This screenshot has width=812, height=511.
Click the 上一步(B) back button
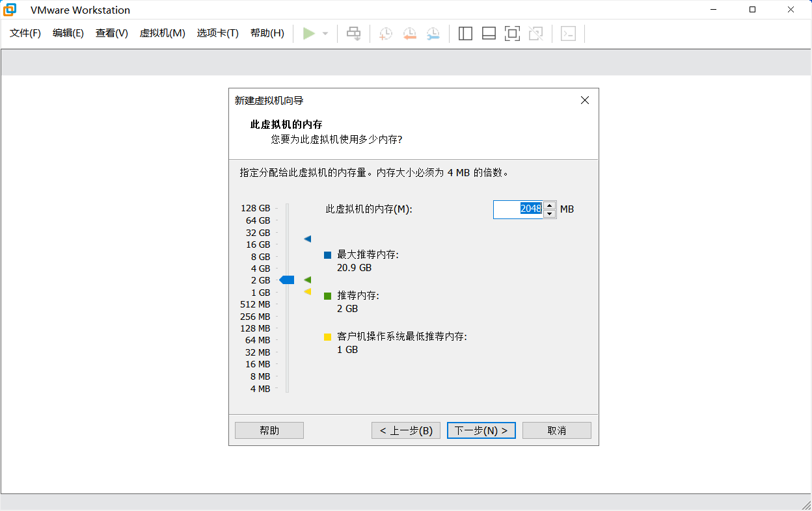pyautogui.click(x=406, y=430)
